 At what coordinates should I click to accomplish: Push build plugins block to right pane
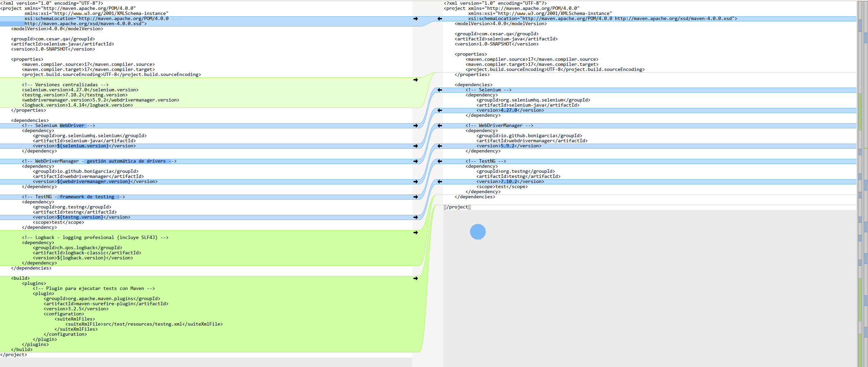click(x=415, y=278)
